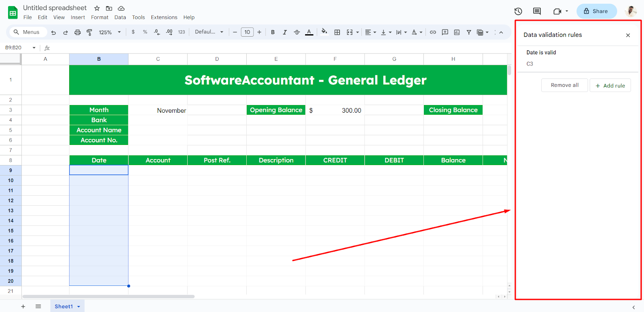Open text rotation dropdown
This screenshot has width=644, height=312.
click(417, 32)
